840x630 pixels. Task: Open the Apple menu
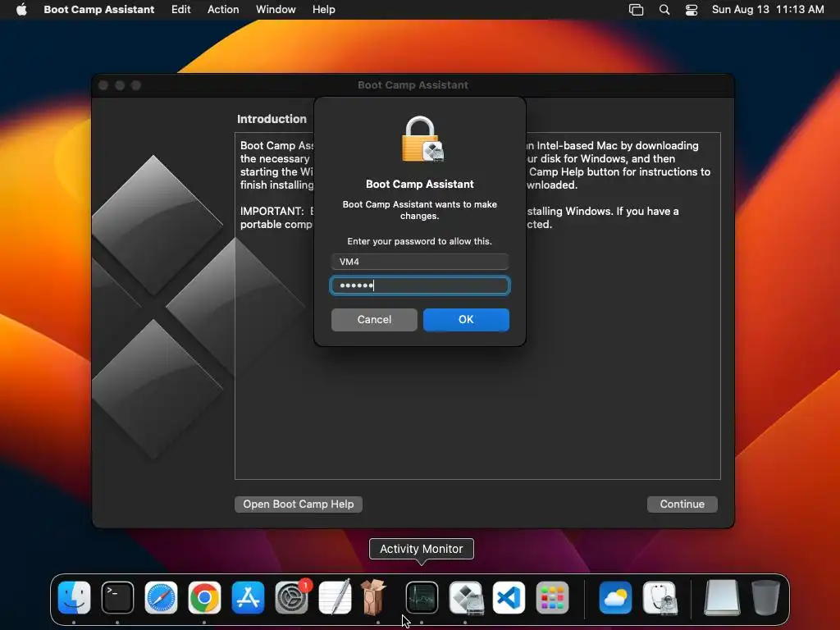(21, 10)
